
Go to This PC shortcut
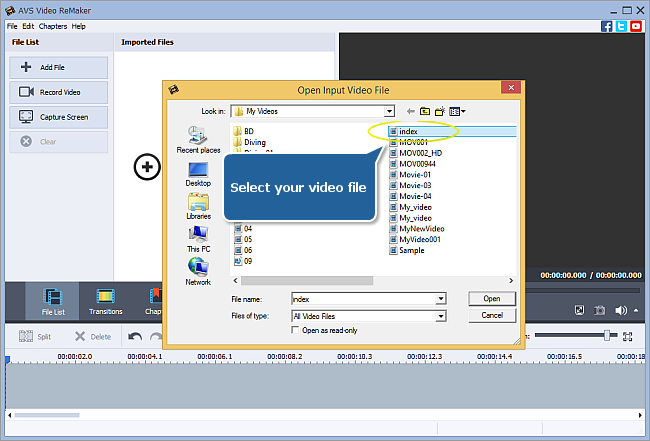[198, 239]
